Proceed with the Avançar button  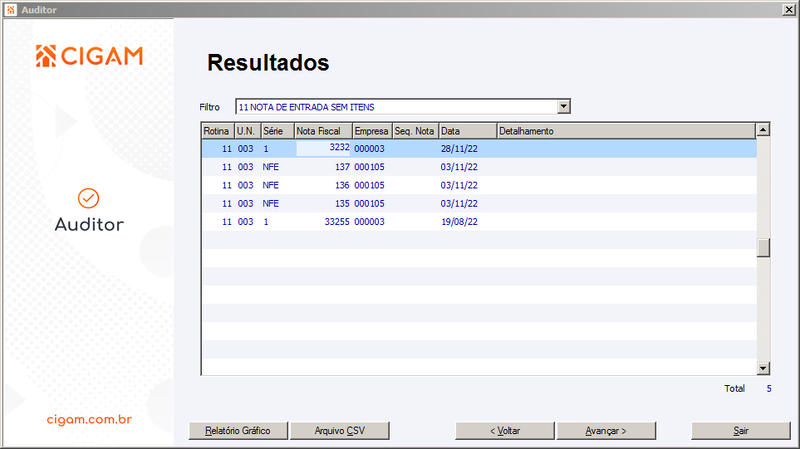coord(606,431)
